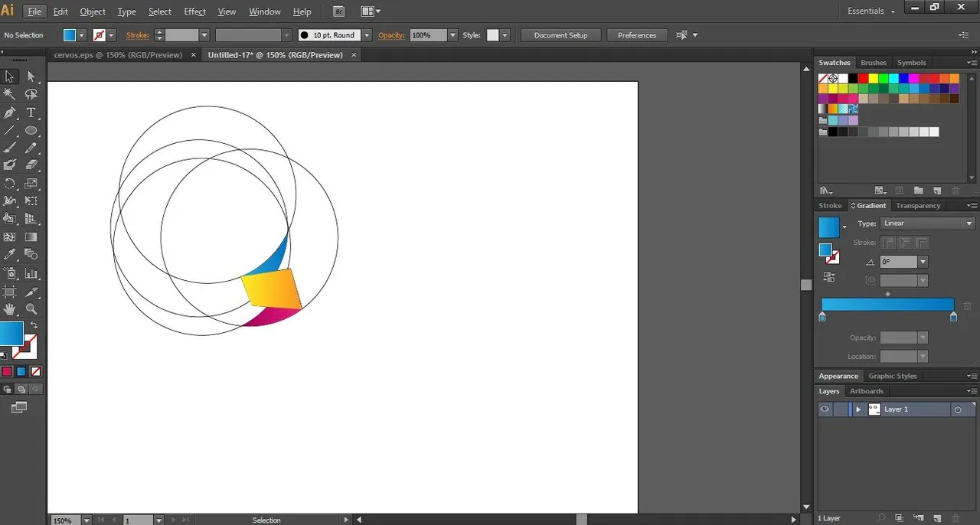980x525 pixels.
Task: Click Create New Layer icon in Layers panel
Action: 939,518
